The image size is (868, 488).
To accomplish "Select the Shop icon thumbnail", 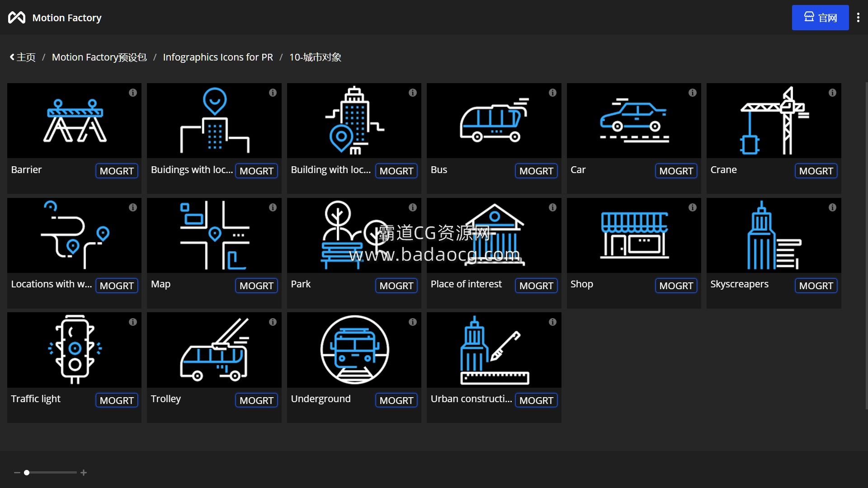I will pyautogui.click(x=634, y=235).
